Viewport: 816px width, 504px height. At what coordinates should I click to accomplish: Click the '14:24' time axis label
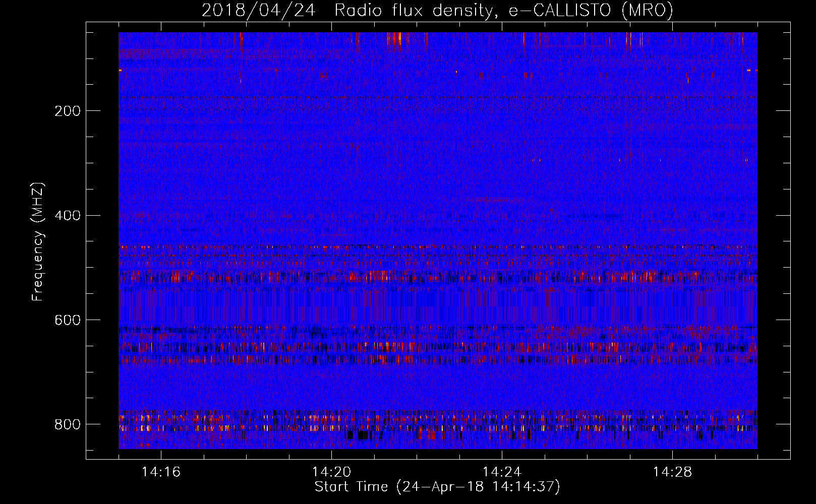point(502,472)
